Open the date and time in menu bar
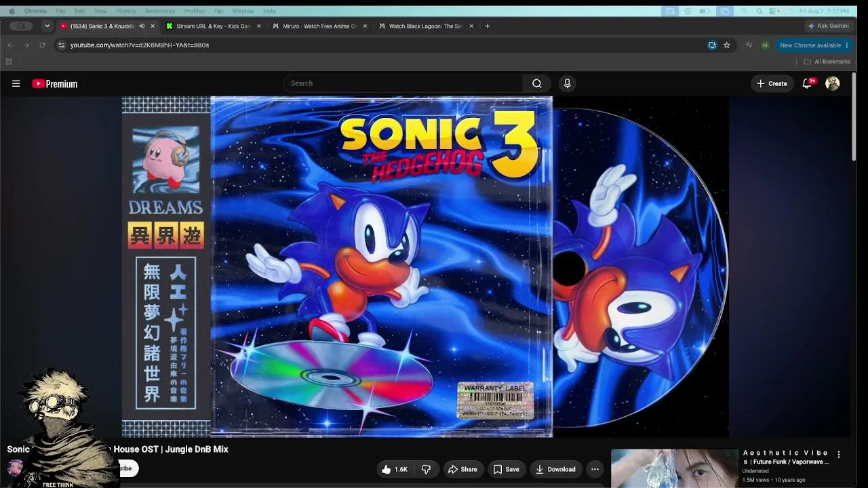 tap(824, 11)
